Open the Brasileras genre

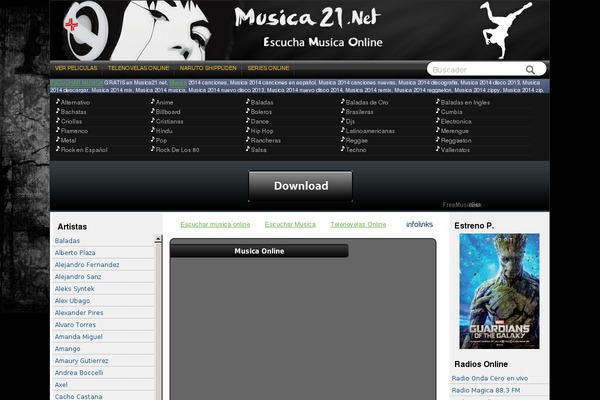359,112
